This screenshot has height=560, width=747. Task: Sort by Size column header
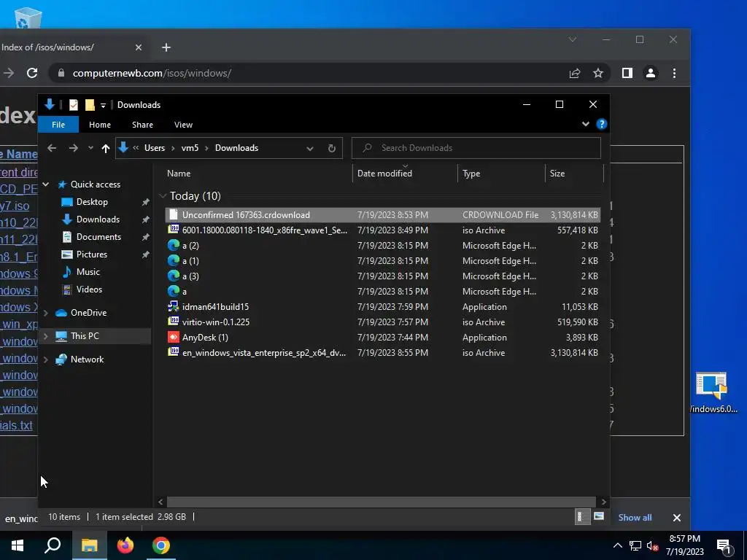coord(574,174)
